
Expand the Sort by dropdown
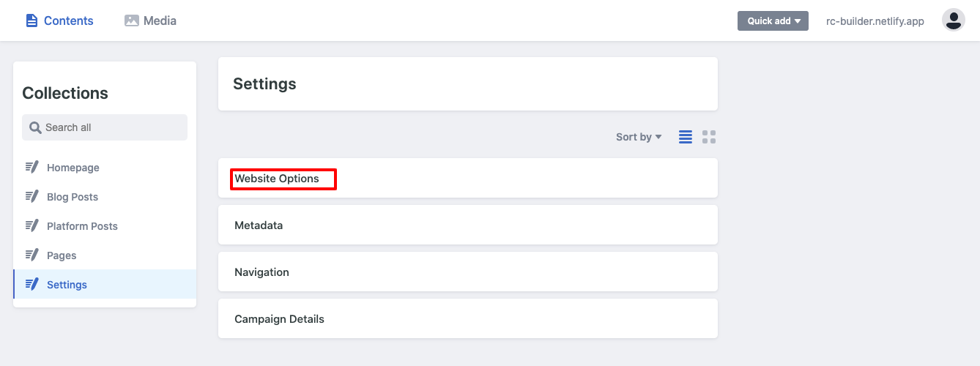[x=639, y=137]
